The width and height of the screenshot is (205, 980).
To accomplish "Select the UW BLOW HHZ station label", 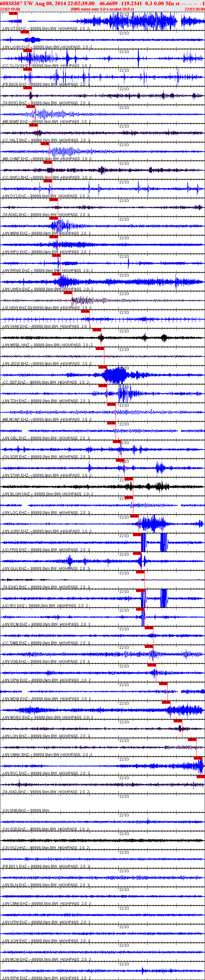I will (x=48, y=494).
